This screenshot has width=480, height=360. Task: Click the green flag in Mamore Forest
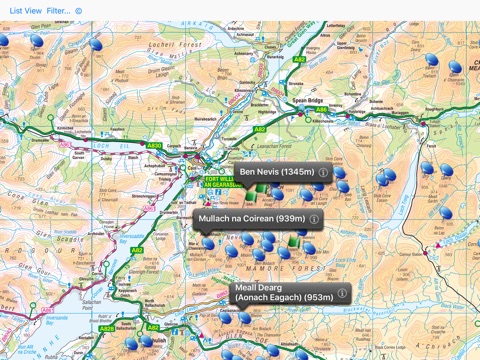pyautogui.click(x=293, y=241)
